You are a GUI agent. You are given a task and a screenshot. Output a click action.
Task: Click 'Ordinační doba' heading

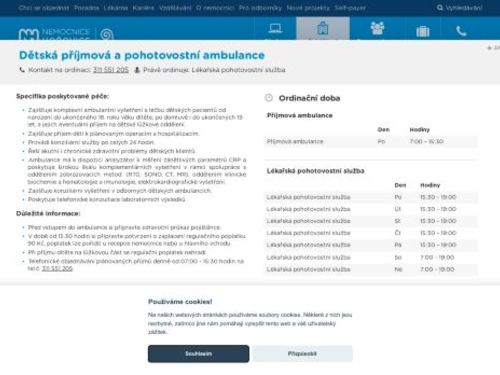tap(309, 98)
